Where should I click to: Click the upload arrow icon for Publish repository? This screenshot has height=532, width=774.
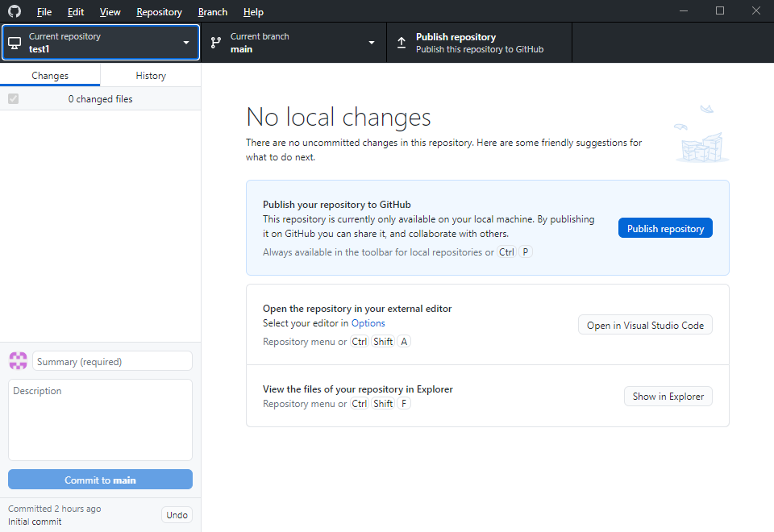[402, 43]
